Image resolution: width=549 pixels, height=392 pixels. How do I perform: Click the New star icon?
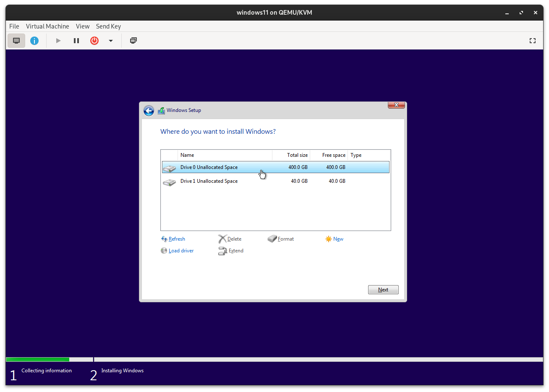(329, 239)
